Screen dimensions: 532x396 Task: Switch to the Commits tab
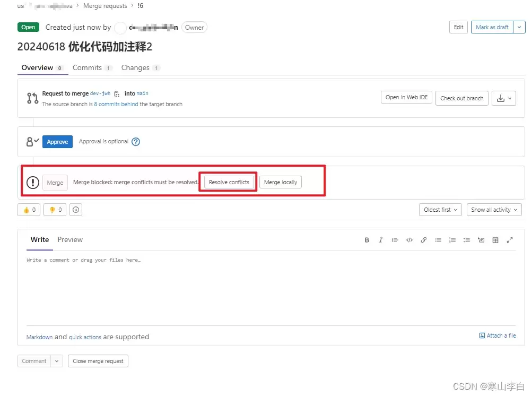pyautogui.click(x=92, y=67)
